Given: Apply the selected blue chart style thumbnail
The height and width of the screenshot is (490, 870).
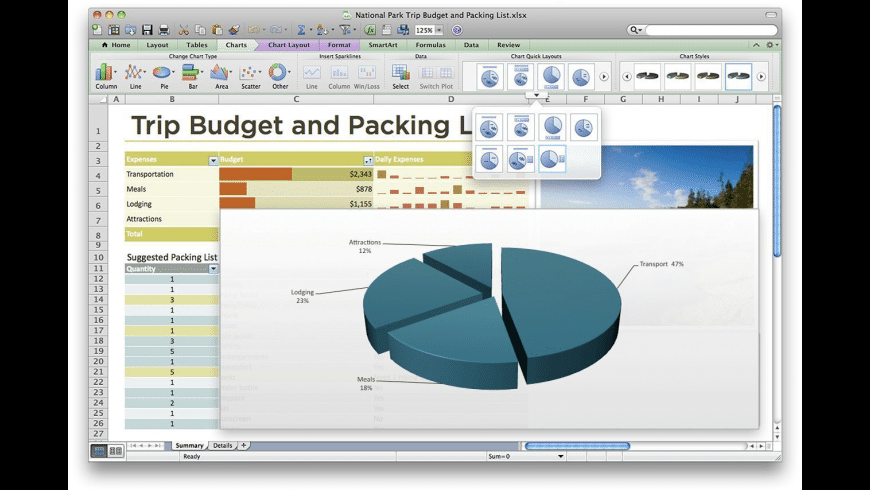Looking at the screenshot, I should (739, 77).
